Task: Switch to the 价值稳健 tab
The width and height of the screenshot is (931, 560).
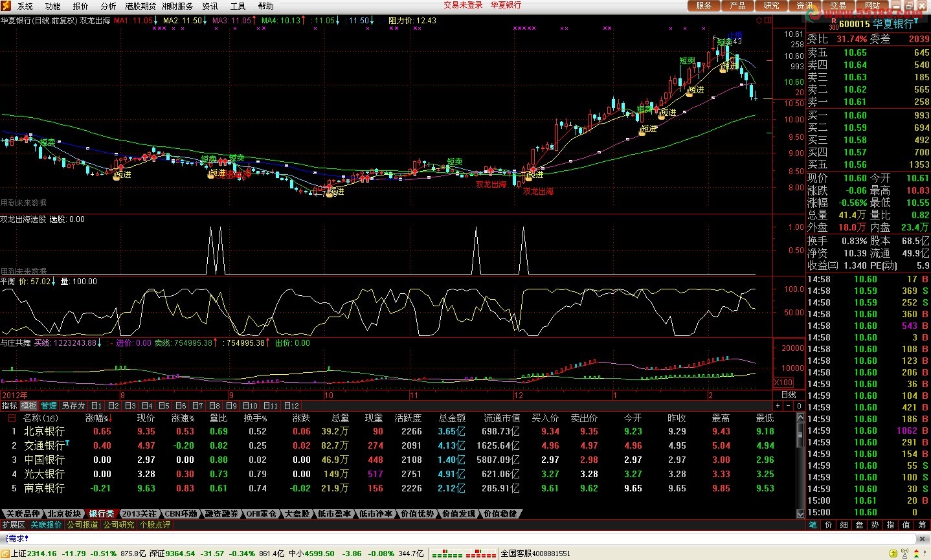Action: 500,514
